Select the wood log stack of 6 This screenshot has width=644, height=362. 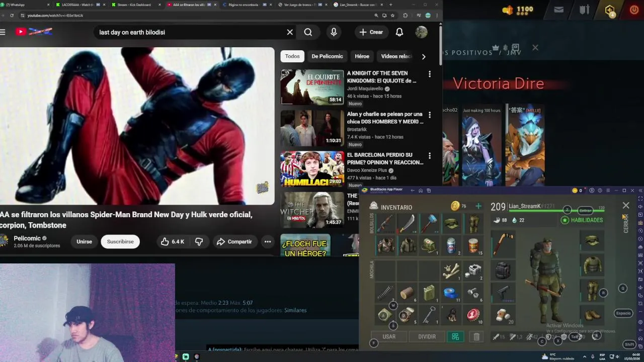point(408,293)
